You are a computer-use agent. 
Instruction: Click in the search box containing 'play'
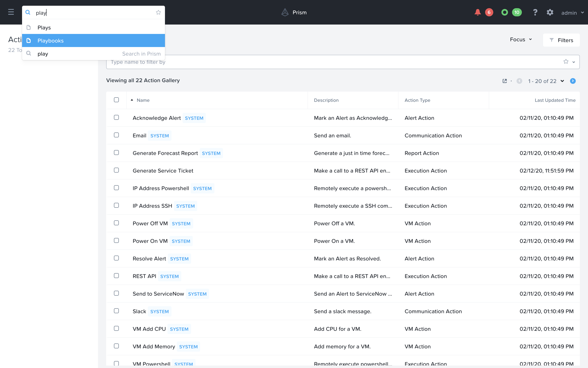94,12
